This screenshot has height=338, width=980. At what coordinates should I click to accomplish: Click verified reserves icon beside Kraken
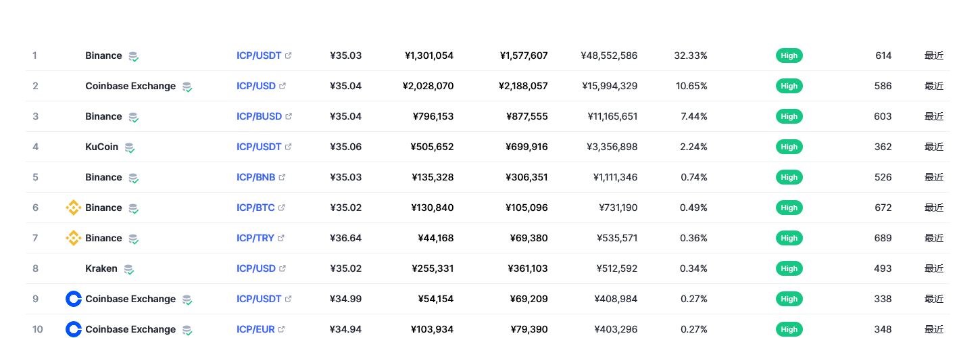tap(128, 269)
